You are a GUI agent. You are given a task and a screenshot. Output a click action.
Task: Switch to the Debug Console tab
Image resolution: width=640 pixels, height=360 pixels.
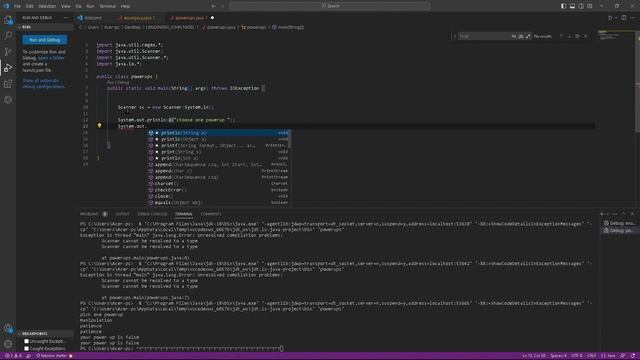(x=152, y=214)
